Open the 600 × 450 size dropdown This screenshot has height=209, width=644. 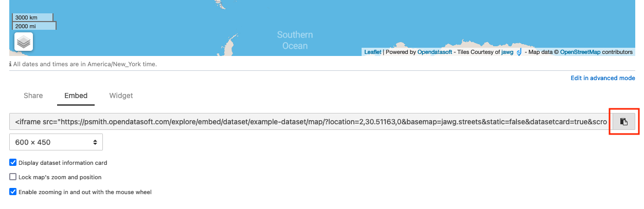(56, 142)
